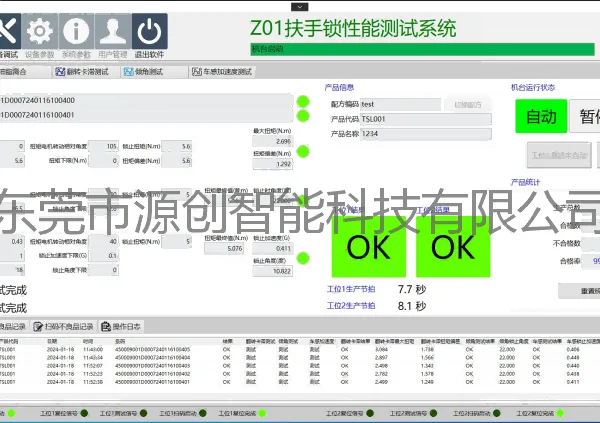Open the 扫码不良品记录 tab
The image size is (600, 423).
64,327
